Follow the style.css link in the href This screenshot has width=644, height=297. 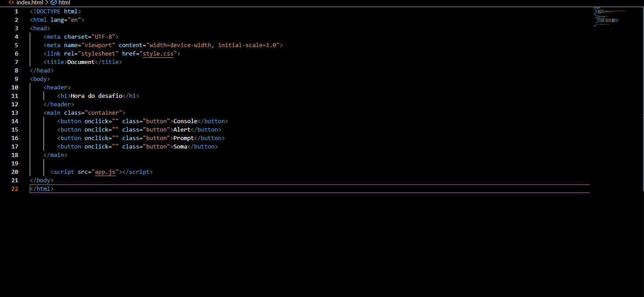click(158, 54)
